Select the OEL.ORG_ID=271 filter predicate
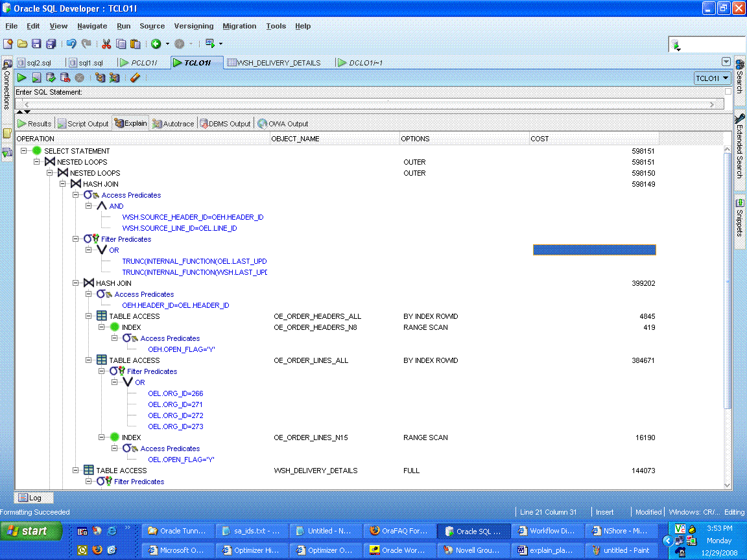The image size is (747, 560). pyautogui.click(x=175, y=404)
